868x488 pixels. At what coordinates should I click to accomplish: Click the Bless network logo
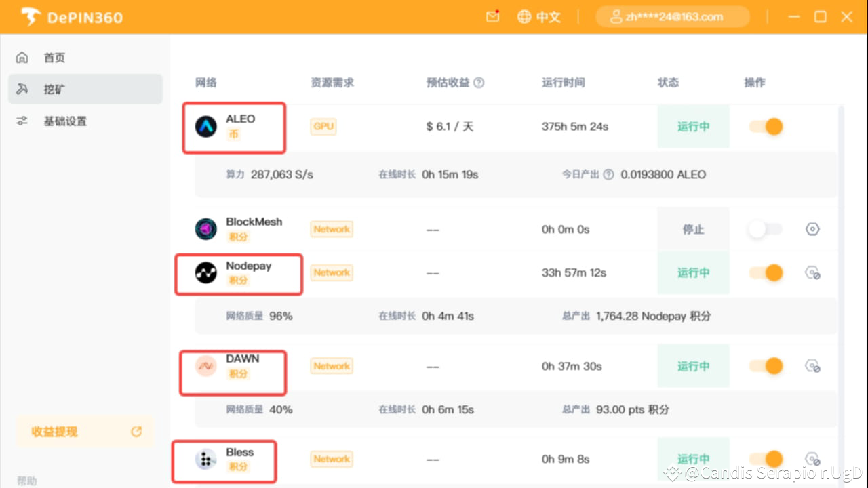pos(205,459)
